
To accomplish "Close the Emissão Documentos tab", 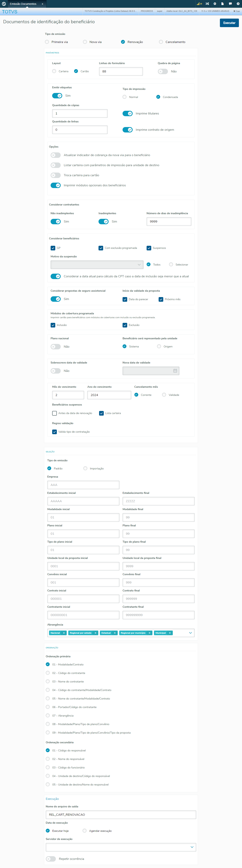I will tap(42, 4).
